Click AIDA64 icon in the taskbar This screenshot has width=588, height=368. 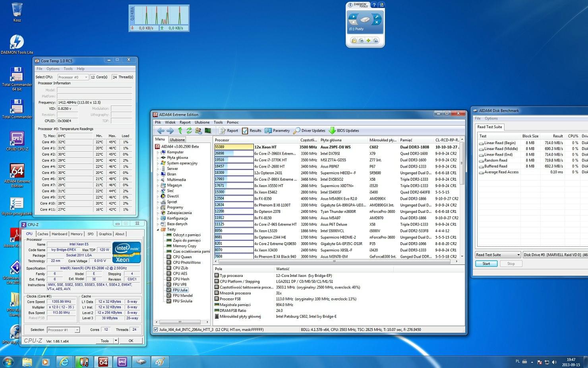point(103,362)
